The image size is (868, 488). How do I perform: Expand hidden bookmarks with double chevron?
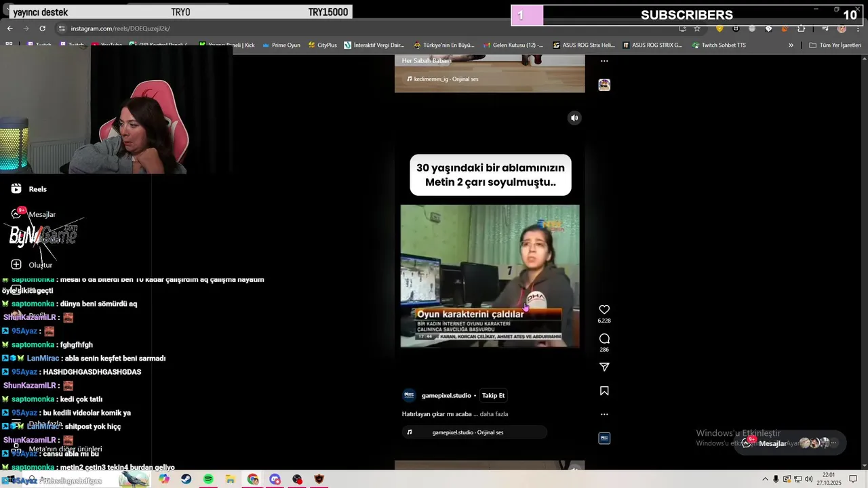click(x=791, y=45)
